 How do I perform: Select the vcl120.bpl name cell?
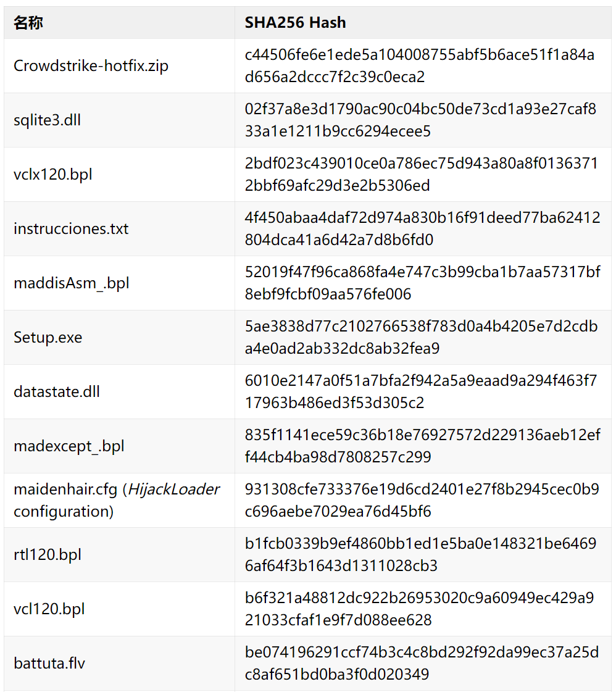49,609
